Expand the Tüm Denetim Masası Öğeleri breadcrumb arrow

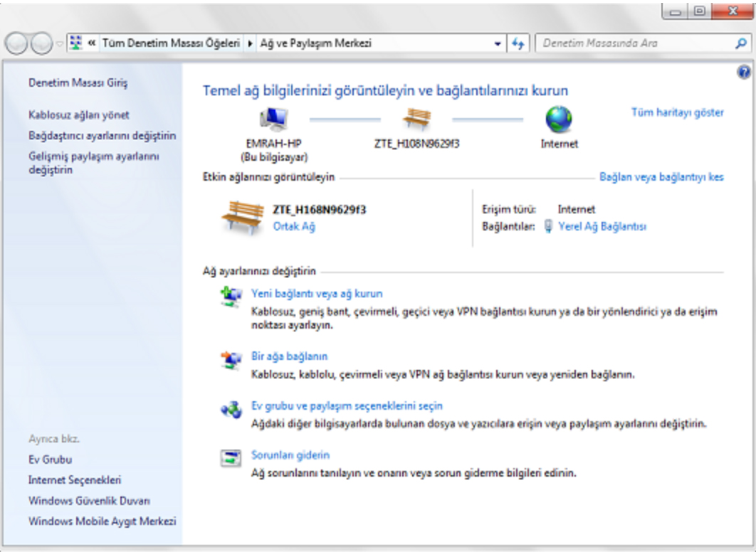(x=250, y=43)
